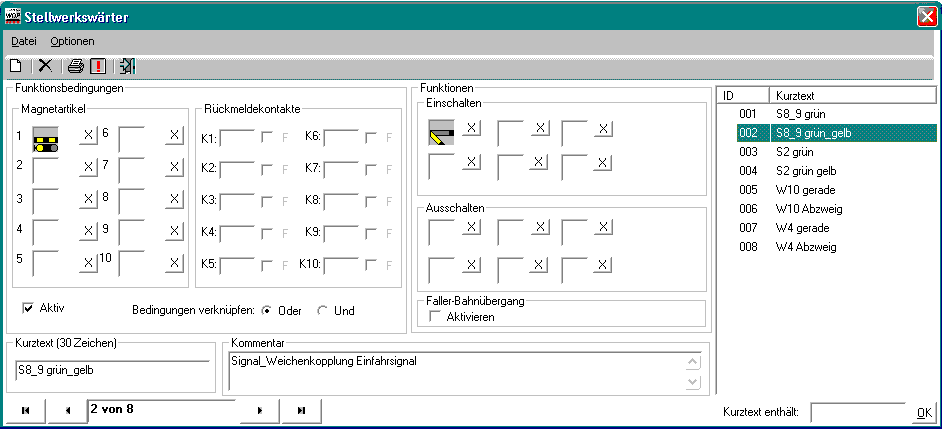
Task: Select the Und radio button
Action: pyautogui.click(x=322, y=310)
